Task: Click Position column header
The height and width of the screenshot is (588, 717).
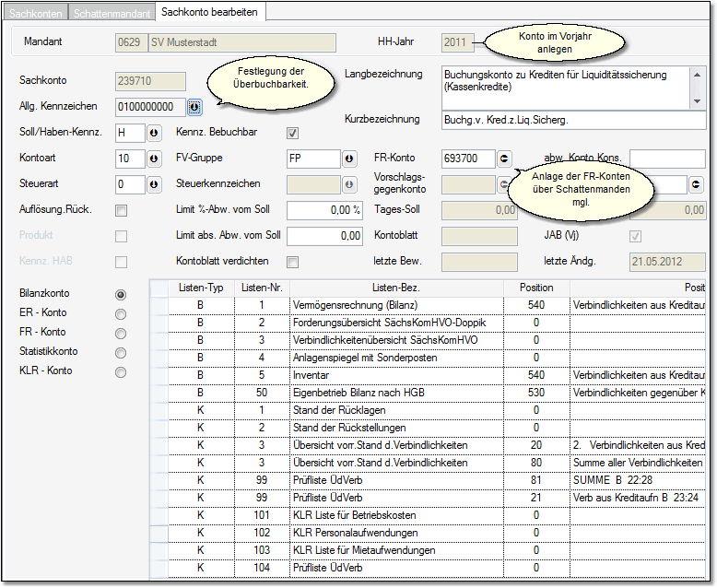Action: point(536,288)
